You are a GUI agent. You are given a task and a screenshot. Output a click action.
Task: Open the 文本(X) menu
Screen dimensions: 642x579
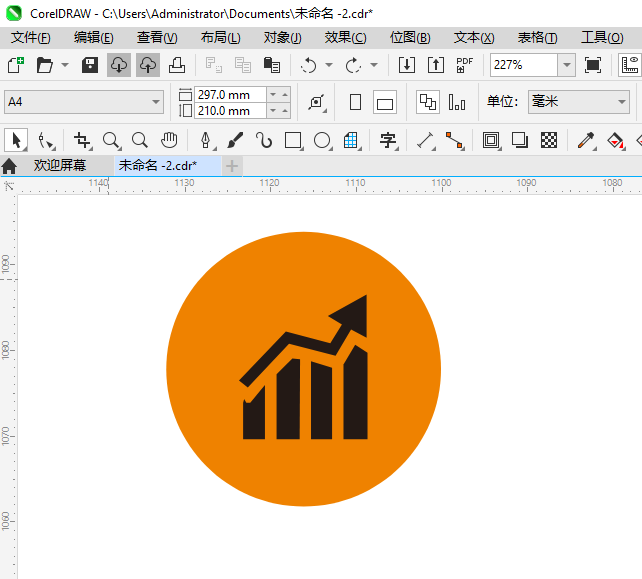pos(474,38)
